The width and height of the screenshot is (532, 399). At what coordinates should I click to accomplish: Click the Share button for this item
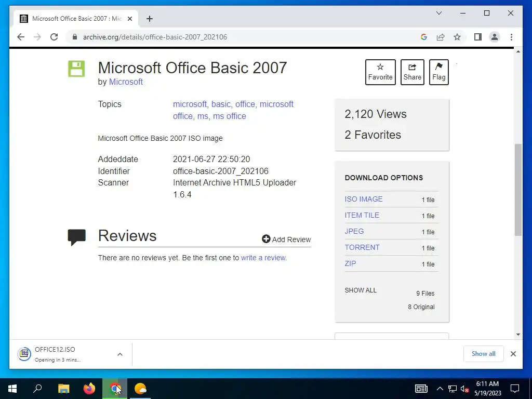tap(412, 72)
